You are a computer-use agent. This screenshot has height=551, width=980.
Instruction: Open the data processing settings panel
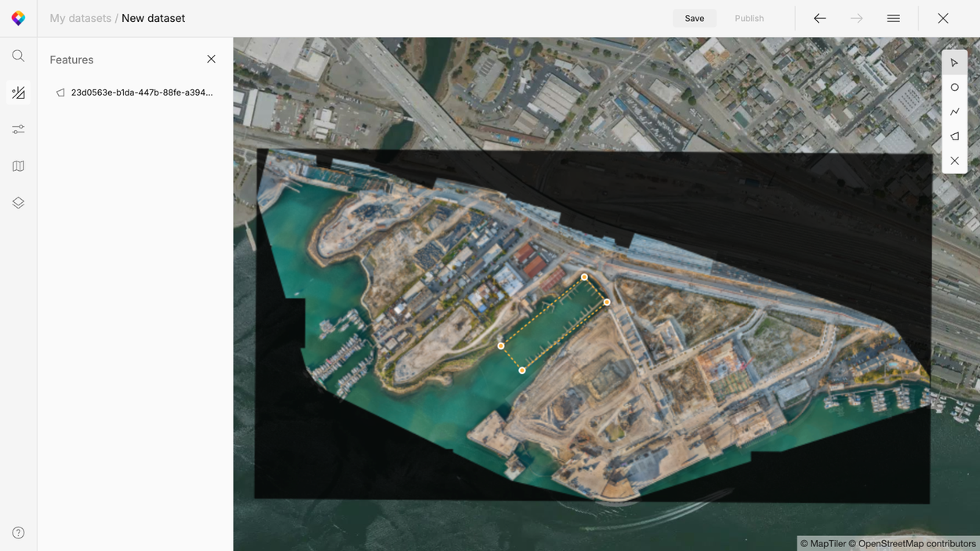18,129
